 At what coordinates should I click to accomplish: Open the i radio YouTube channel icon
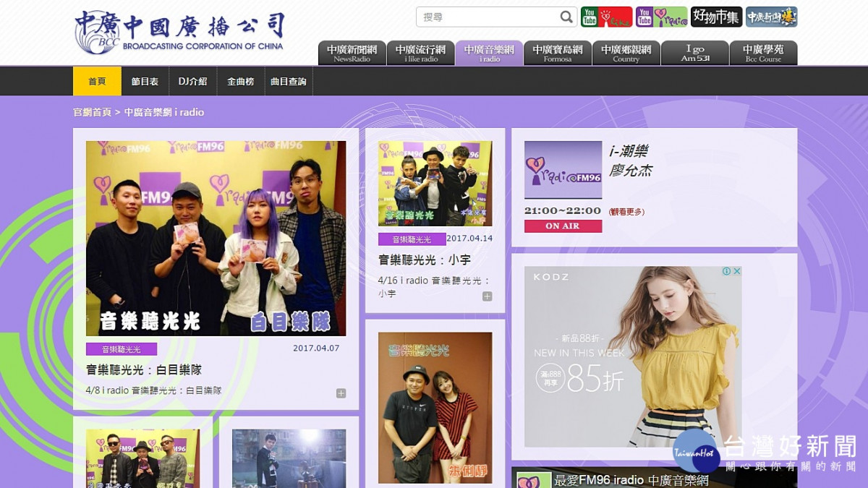(661, 17)
